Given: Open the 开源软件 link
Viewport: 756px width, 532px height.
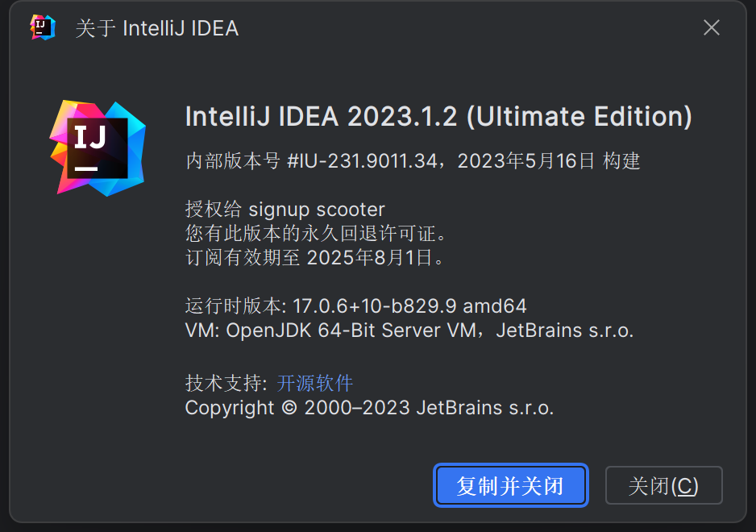Looking at the screenshot, I should (315, 383).
